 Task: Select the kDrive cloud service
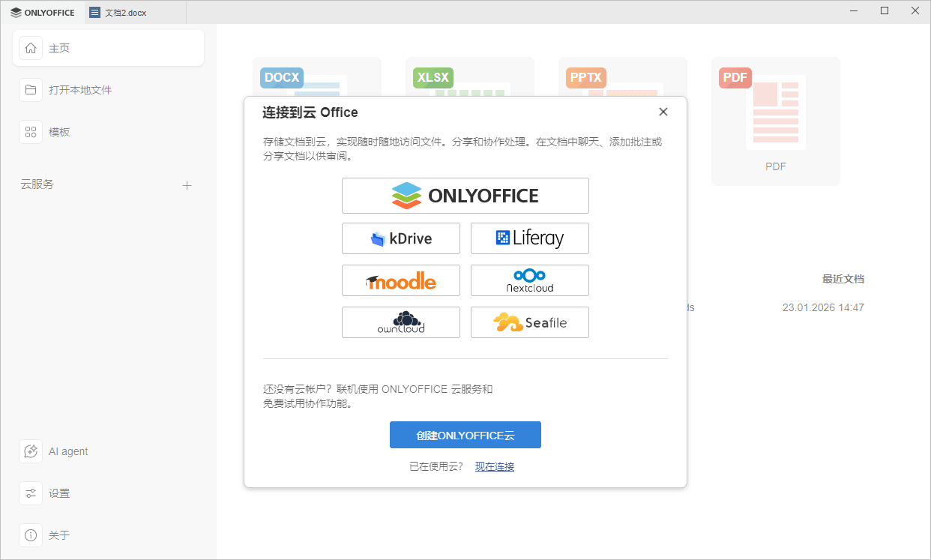(400, 238)
